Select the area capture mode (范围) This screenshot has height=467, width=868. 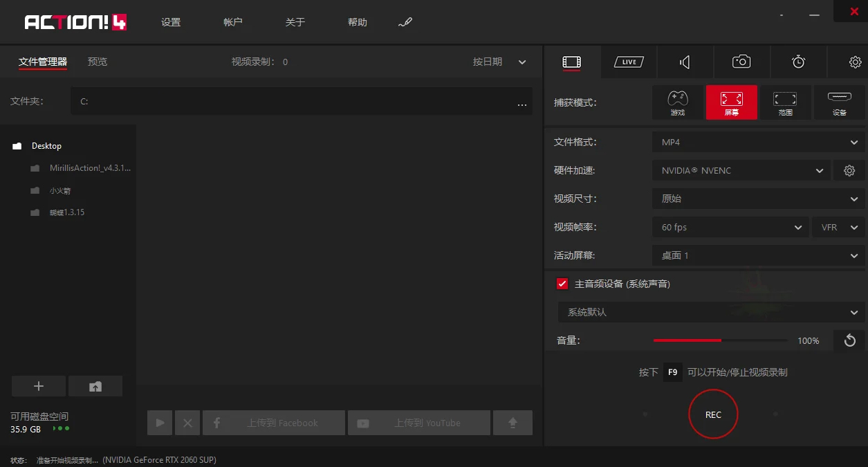point(785,102)
